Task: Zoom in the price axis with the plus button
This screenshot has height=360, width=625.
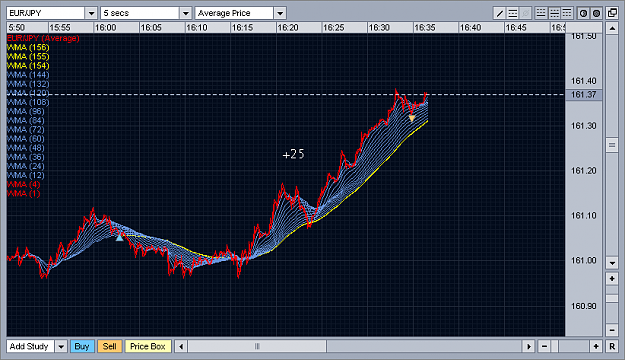Action: [x=612, y=278]
